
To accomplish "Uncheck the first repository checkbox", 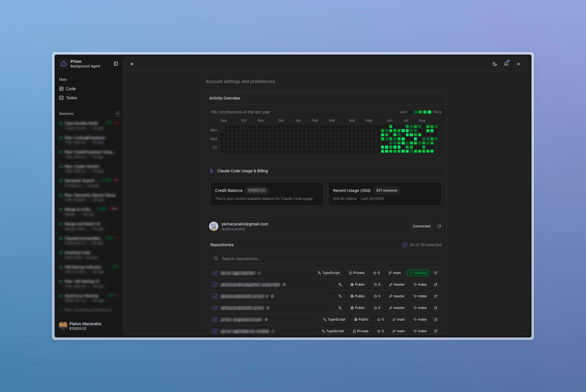I will point(215,273).
